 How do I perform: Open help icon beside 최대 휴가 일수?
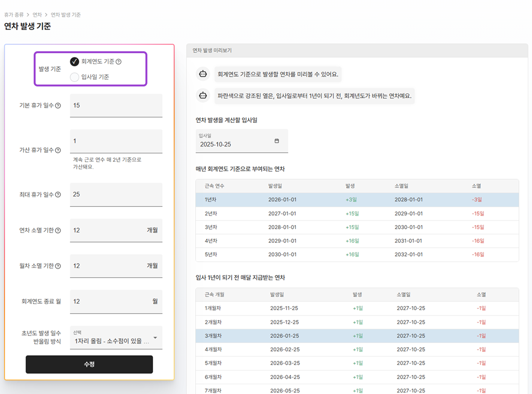click(x=58, y=195)
